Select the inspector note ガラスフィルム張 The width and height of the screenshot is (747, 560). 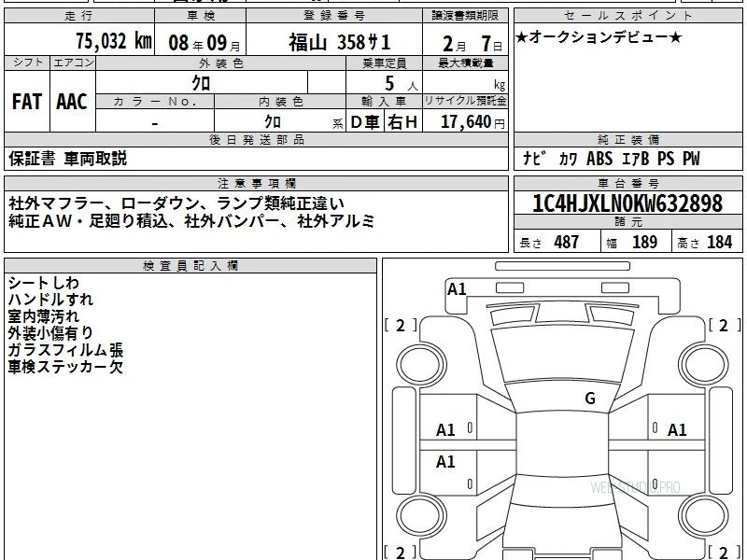click(x=65, y=350)
